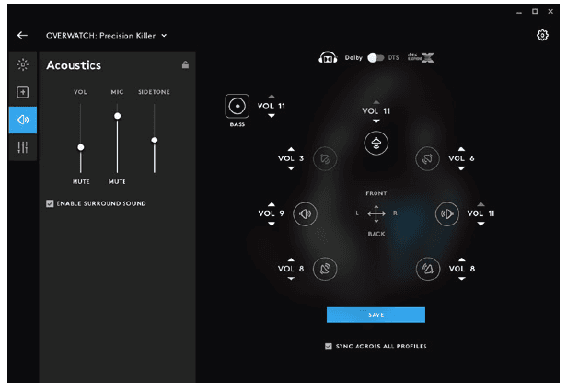
Task: Click the SIDETONE slider handle
Action: tap(155, 140)
